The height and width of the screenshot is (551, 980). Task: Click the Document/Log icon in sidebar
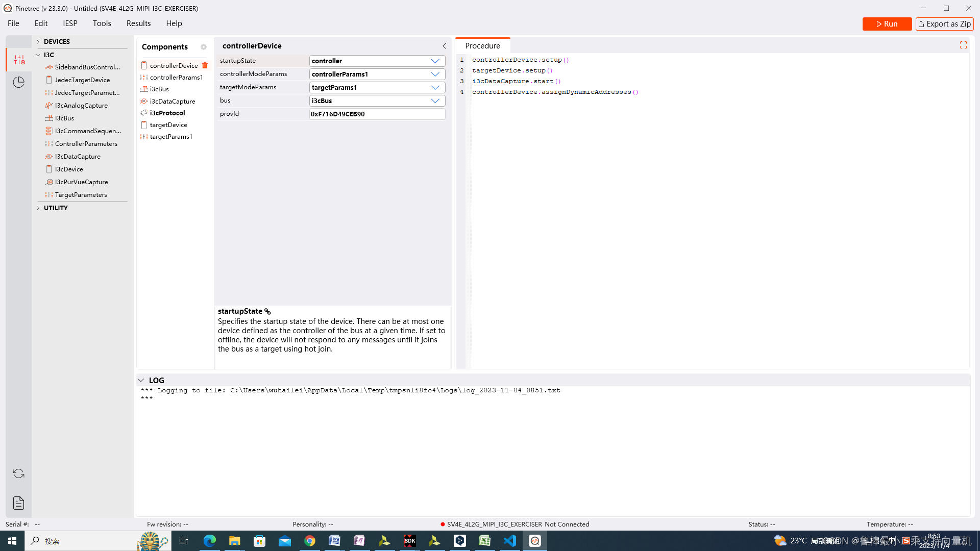(18, 503)
